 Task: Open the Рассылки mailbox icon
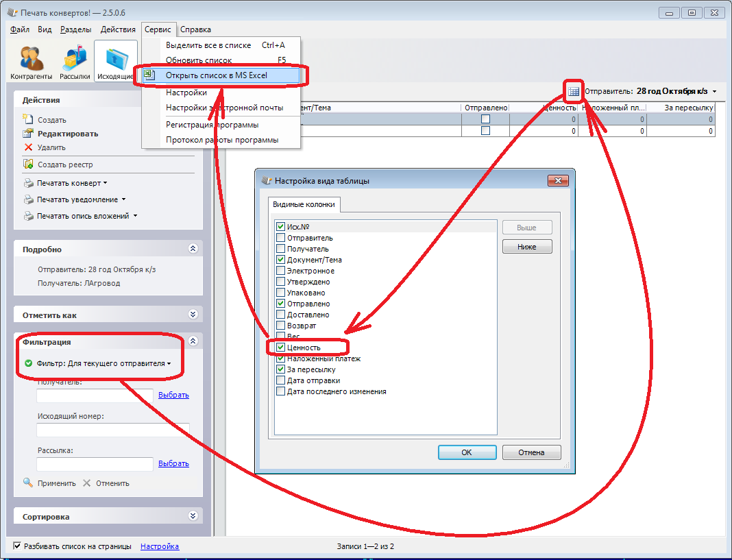(x=75, y=60)
